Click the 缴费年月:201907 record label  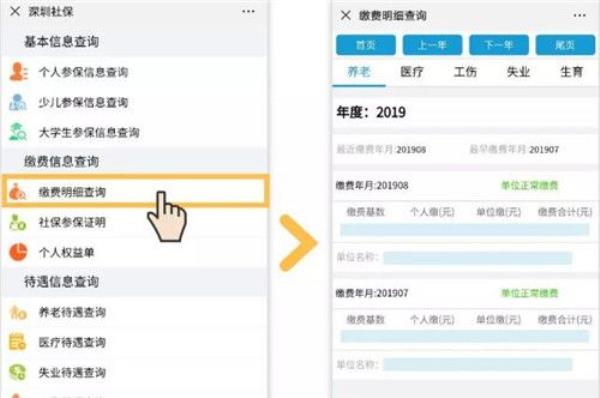pyautogui.click(x=372, y=293)
